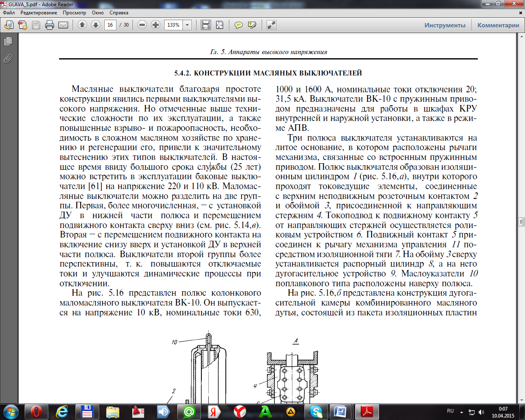Click the RU language indicator
525x420 pixels.
[x=450, y=411]
